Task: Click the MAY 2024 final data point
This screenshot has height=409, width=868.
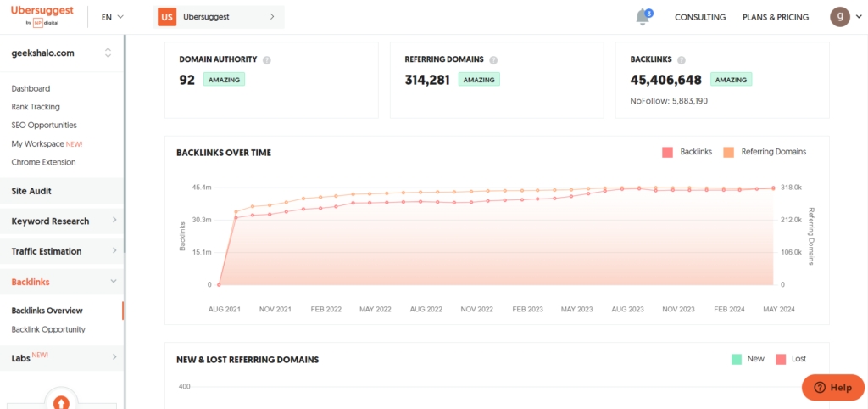Action: [x=773, y=188]
